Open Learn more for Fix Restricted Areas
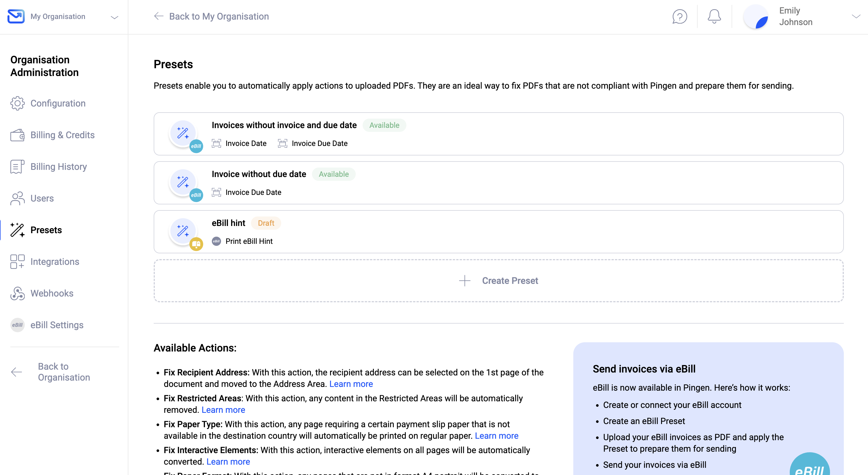Screen dimensions: 868x475 [223, 410]
